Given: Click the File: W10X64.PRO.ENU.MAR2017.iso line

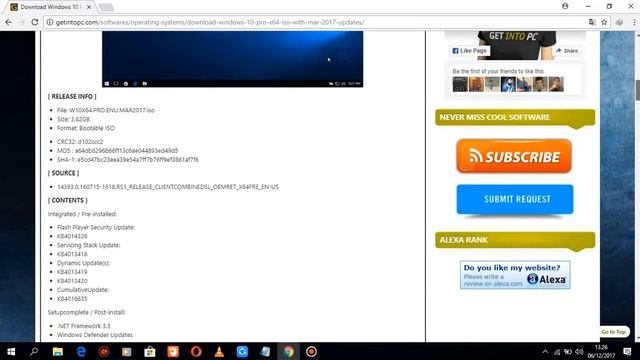Looking at the screenshot, I should [106, 110].
